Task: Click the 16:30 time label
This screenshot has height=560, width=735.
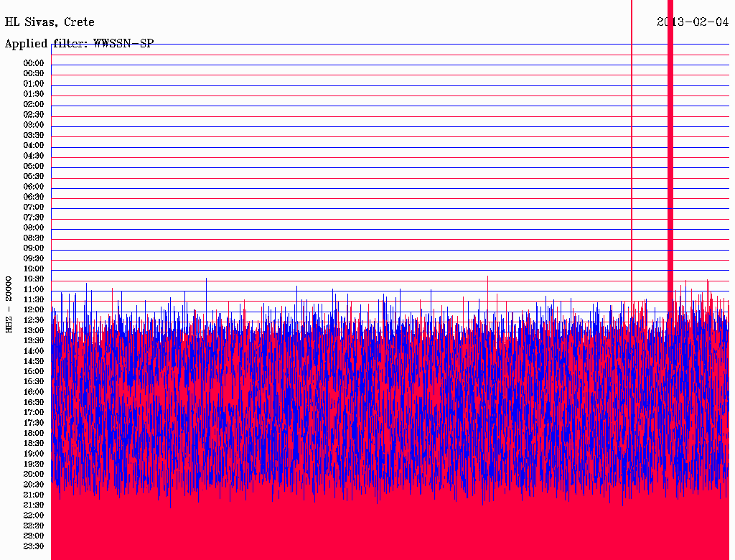Action: click(34, 403)
